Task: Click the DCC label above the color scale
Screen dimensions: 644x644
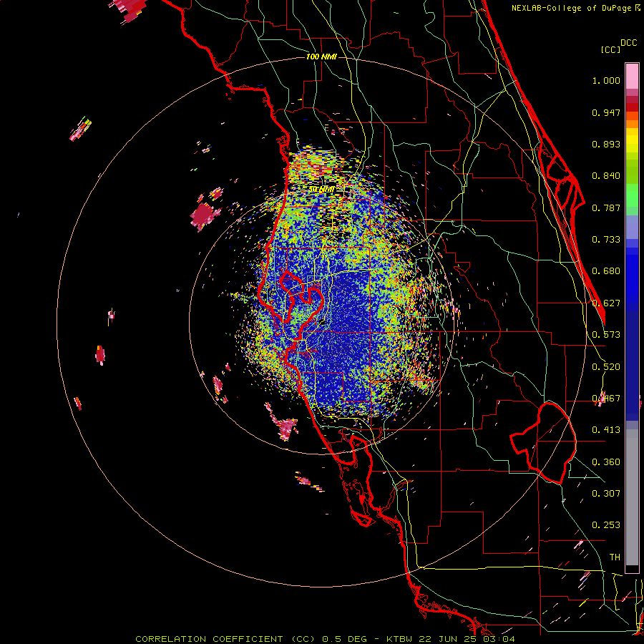Action: [628, 43]
